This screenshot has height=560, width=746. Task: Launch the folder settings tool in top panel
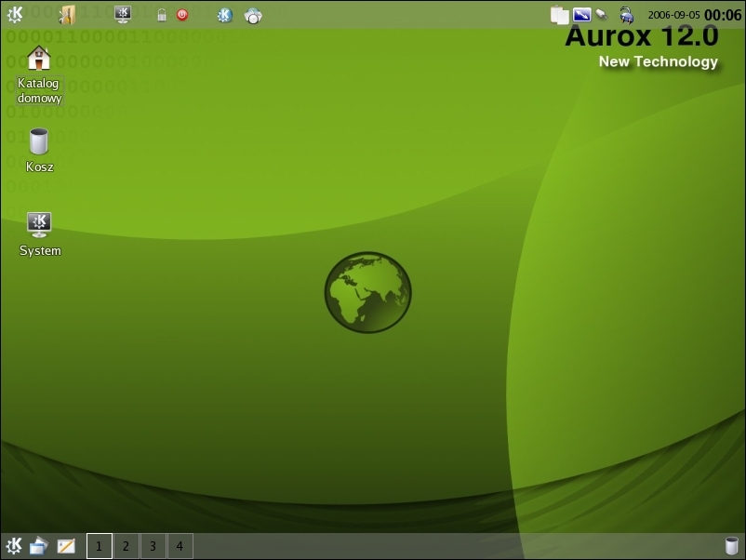point(66,14)
